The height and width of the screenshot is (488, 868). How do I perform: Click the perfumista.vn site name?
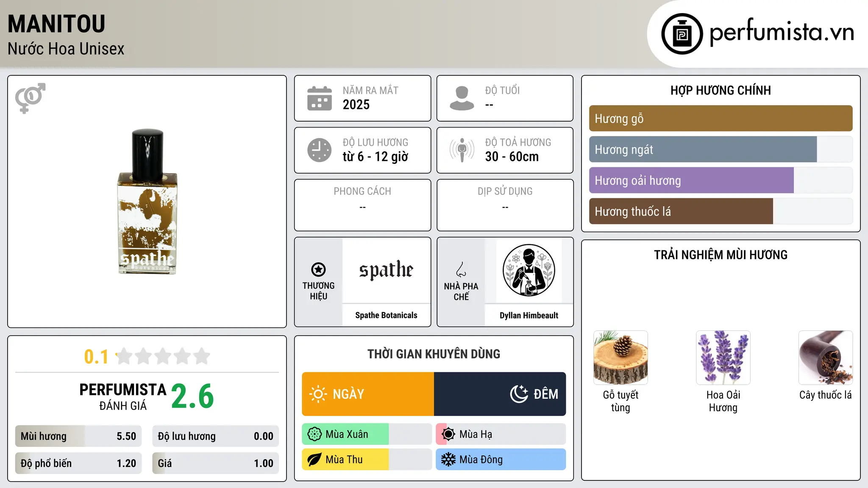[x=782, y=32]
